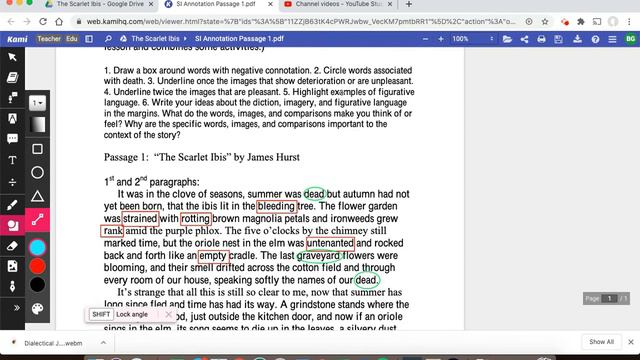
Task: Open the custom color palette
Action: [x=37, y=309]
